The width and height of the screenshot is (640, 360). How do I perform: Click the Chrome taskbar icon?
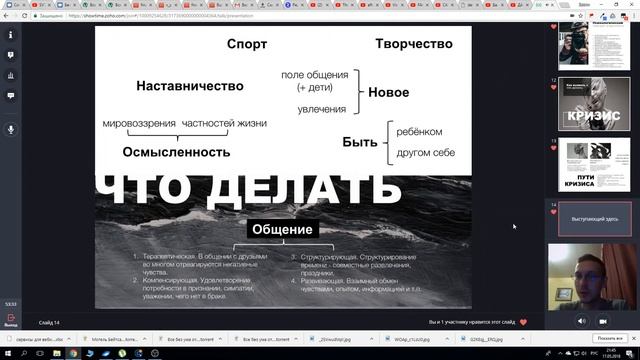(x=73, y=353)
